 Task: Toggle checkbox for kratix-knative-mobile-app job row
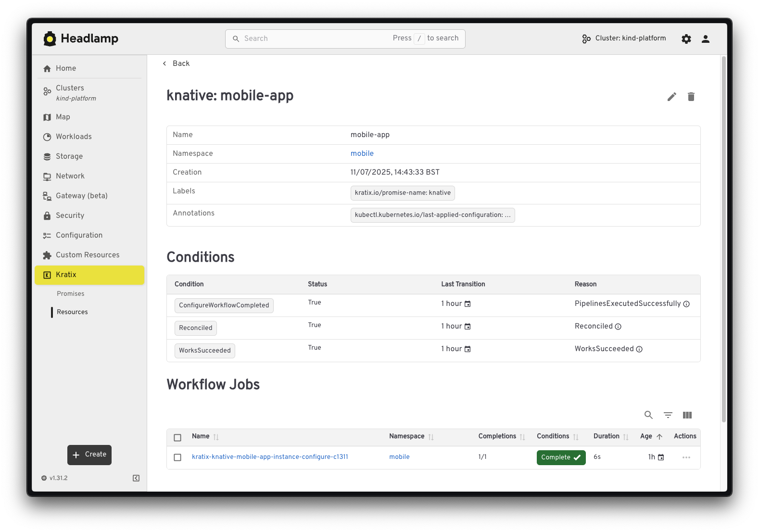point(177,457)
